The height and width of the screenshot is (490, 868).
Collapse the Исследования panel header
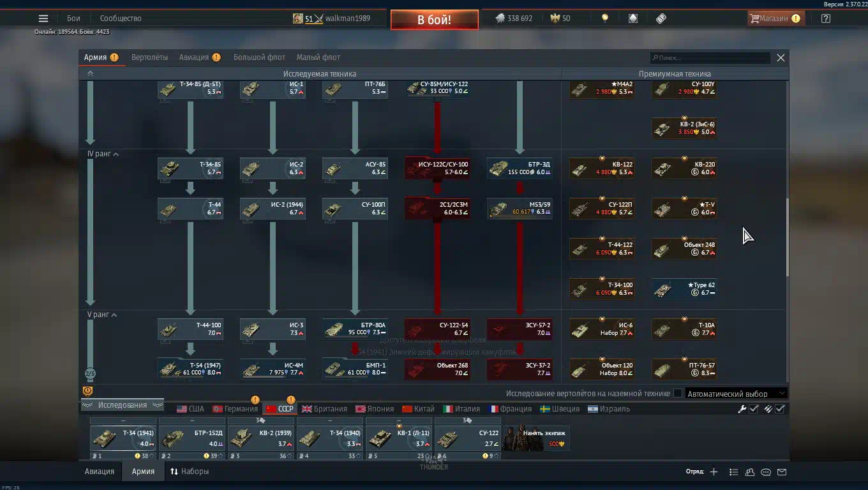(x=123, y=405)
